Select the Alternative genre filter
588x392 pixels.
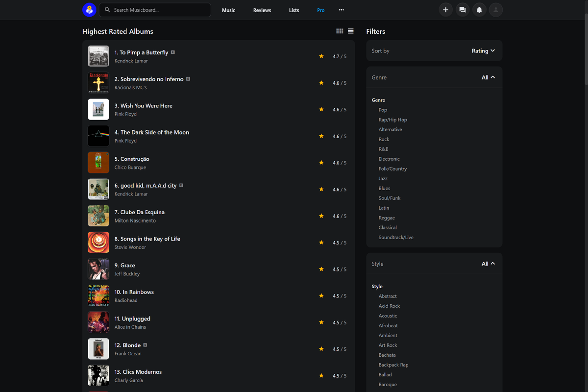[390, 130]
